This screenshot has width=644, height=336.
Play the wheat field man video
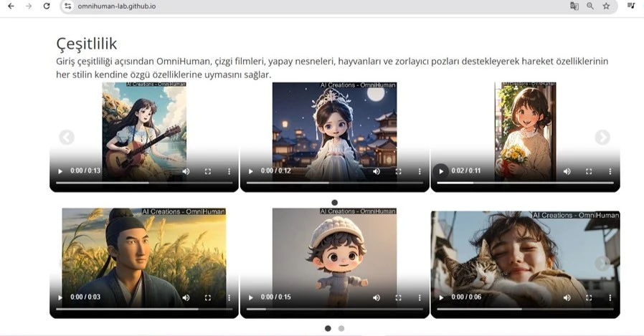pos(60,297)
